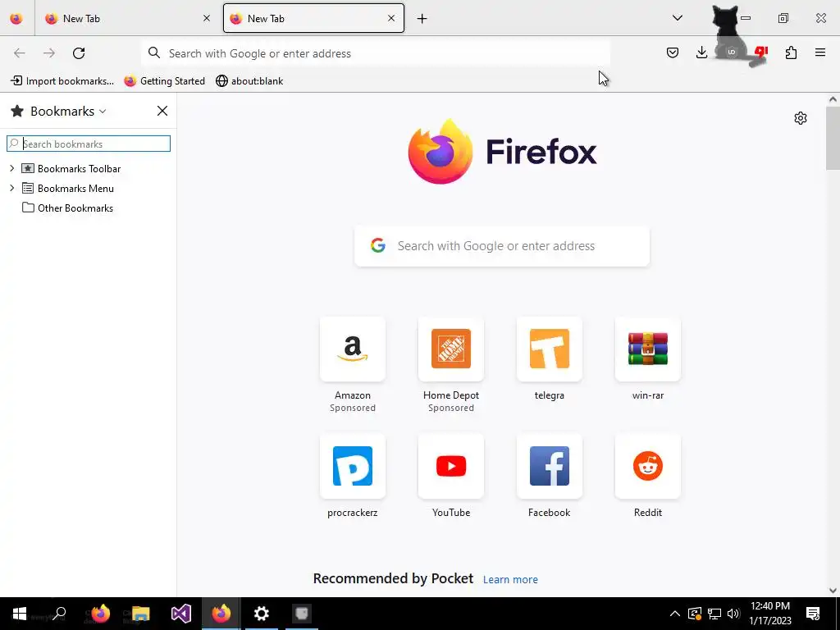Go back one page
Screen dimensions: 840x630
(20, 53)
